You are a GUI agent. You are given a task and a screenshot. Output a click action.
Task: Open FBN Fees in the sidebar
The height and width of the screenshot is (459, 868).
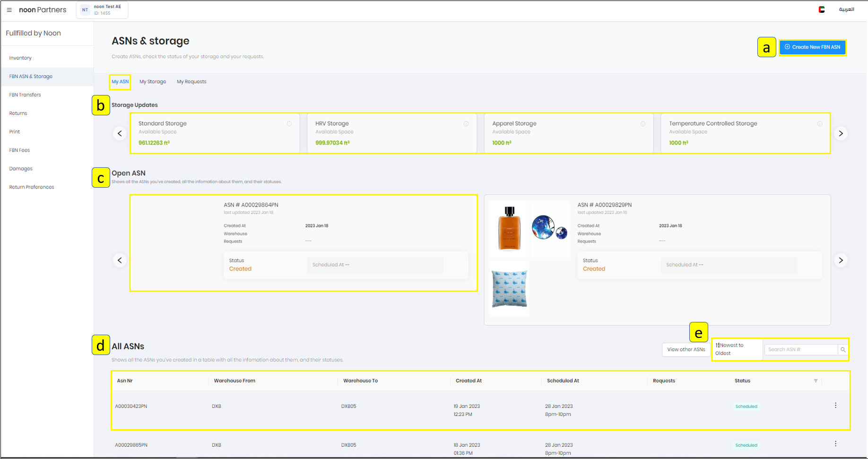(19, 150)
